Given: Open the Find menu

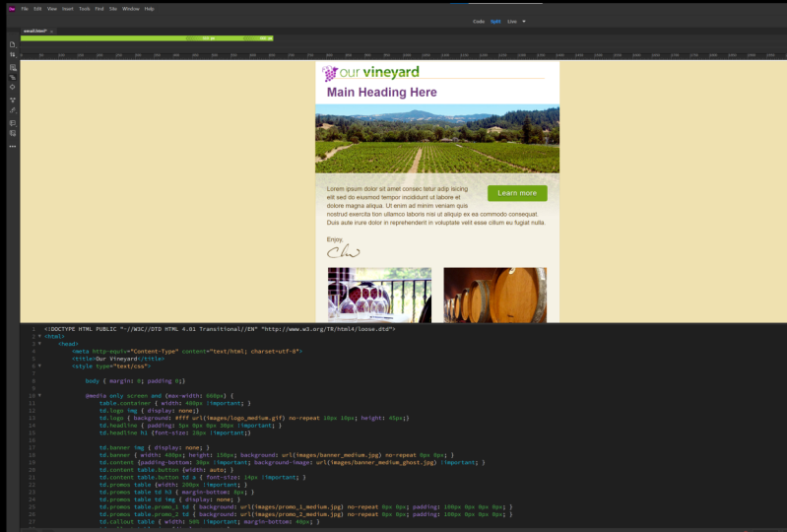Looking at the screenshot, I should [99, 9].
